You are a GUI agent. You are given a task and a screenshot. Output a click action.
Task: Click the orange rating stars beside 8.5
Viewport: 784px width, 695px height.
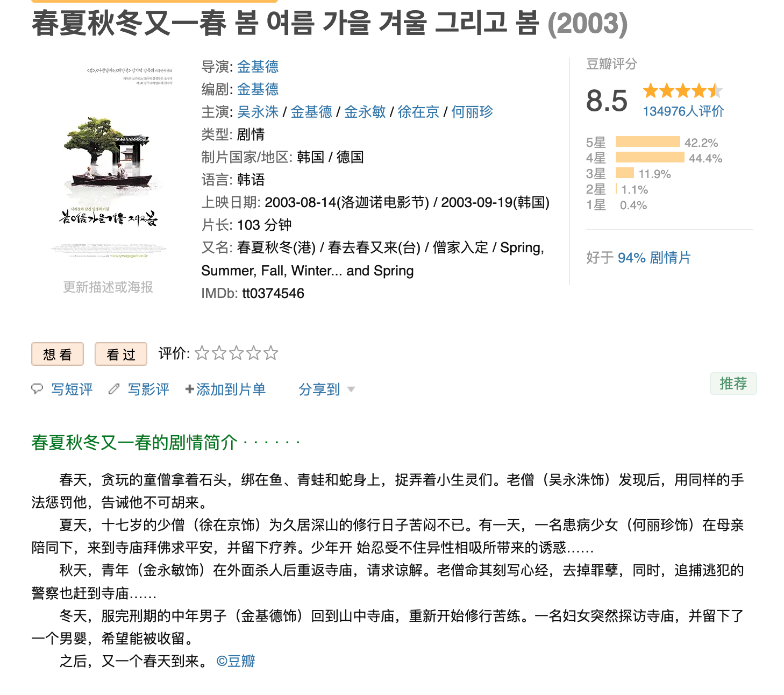[683, 90]
